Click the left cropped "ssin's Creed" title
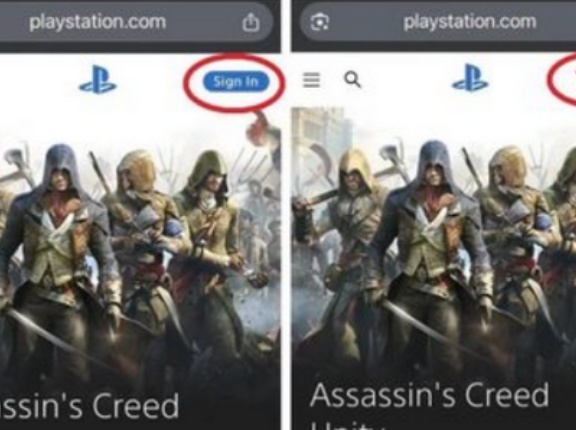Screen dimensions: 576x430 coord(89,406)
